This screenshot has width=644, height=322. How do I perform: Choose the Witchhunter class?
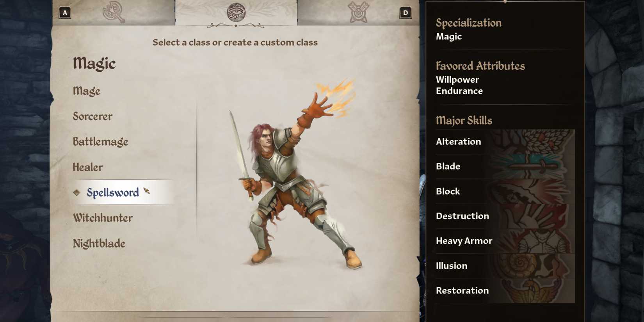103,218
